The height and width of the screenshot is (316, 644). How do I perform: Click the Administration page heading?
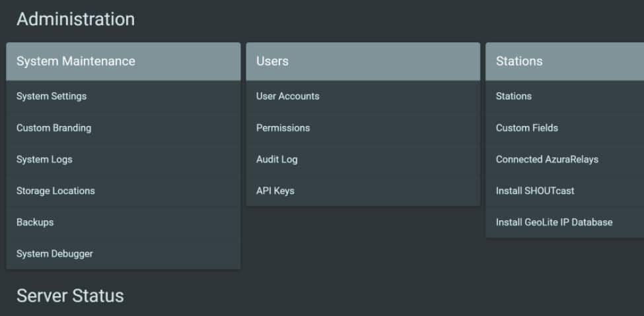coord(75,19)
